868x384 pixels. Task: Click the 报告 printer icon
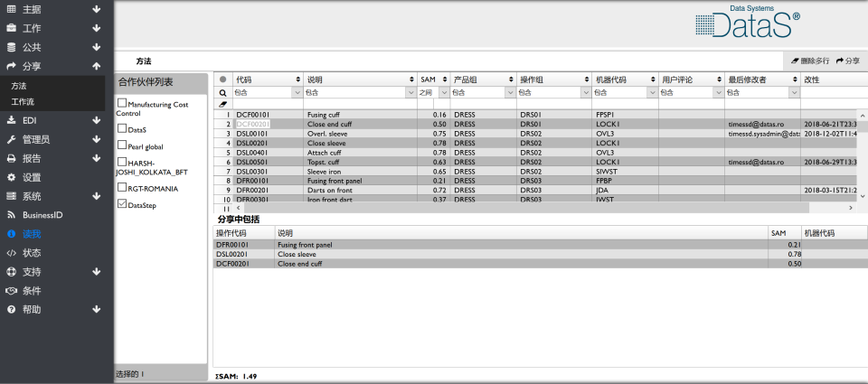click(x=11, y=158)
